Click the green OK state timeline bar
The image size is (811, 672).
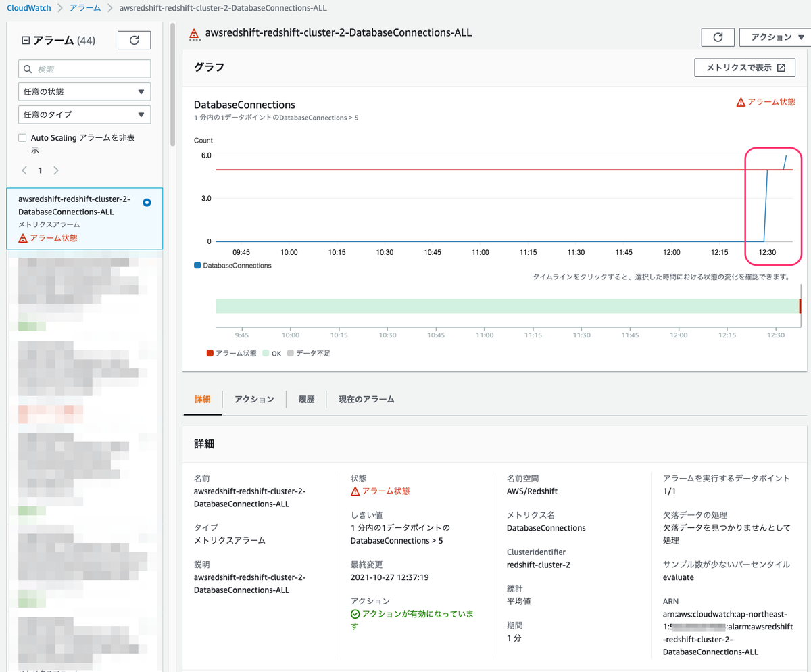(x=507, y=306)
